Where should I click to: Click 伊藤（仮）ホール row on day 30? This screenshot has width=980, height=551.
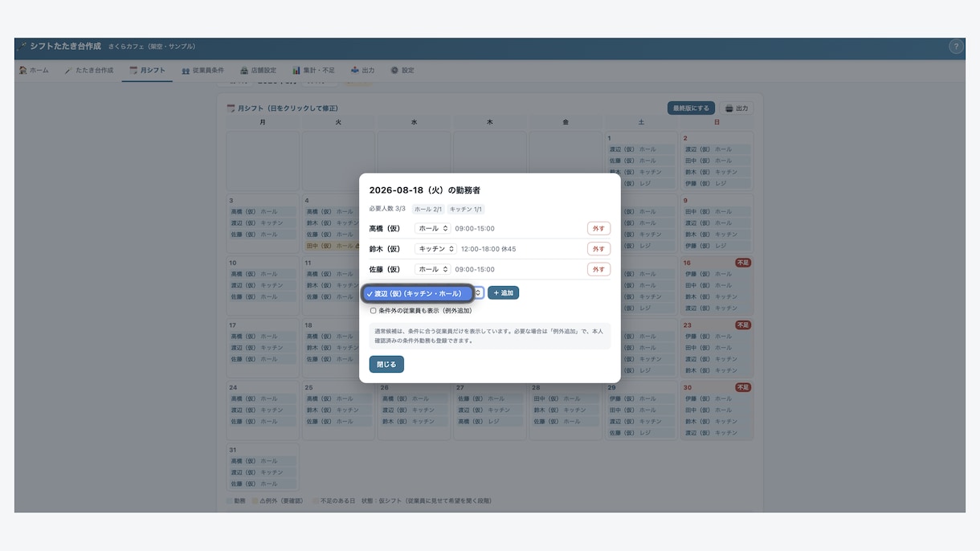click(x=717, y=398)
